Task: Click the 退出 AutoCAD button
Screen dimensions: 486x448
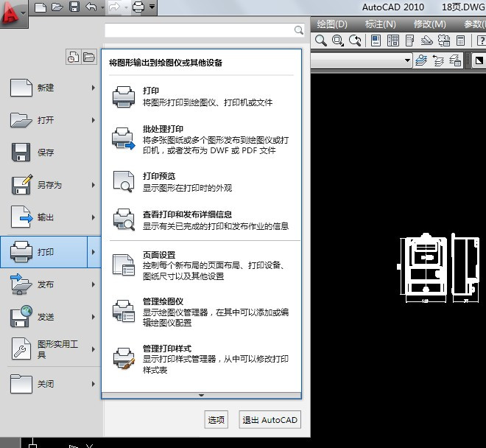Action: (x=270, y=420)
